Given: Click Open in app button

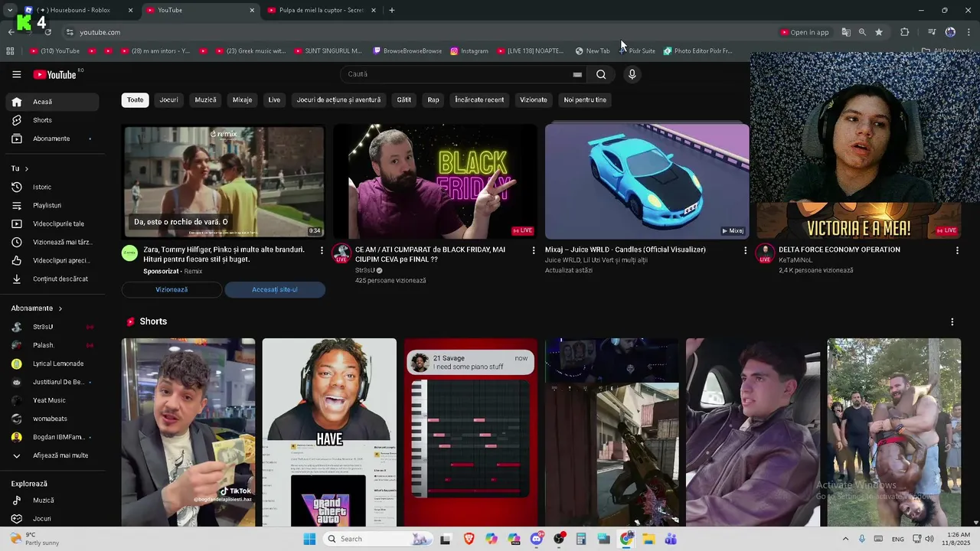Looking at the screenshot, I should (x=805, y=32).
